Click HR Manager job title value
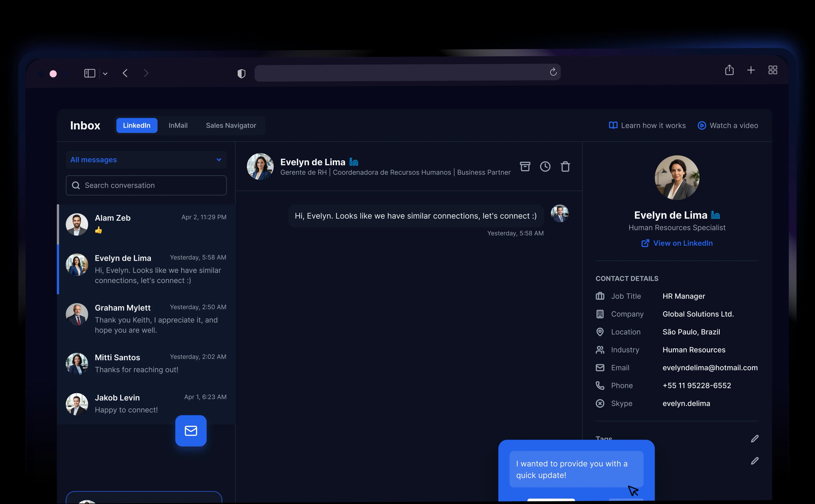The image size is (815, 504). [x=684, y=296]
